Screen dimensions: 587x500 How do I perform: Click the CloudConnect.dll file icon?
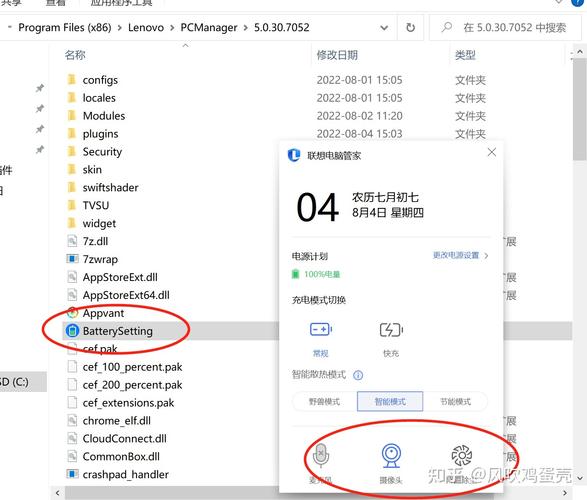pyautogui.click(x=72, y=438)
